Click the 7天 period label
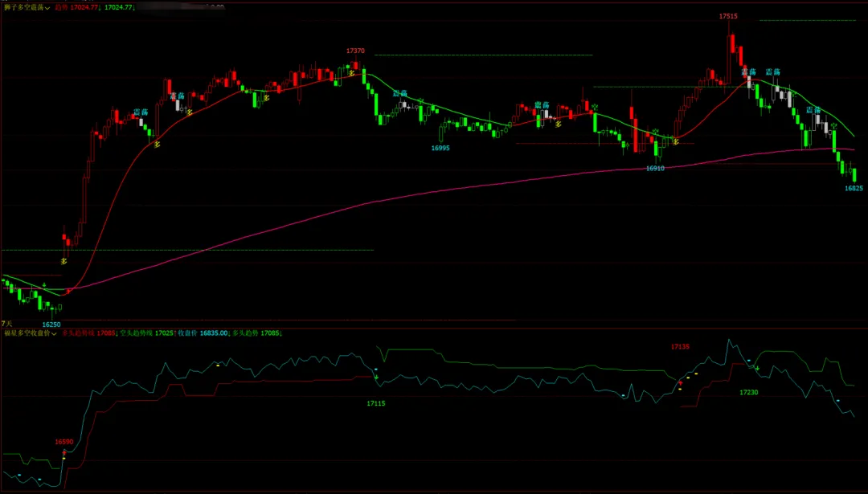Image resolution: width=868 pixels, height=494 pixels. [x=6, y=323]
